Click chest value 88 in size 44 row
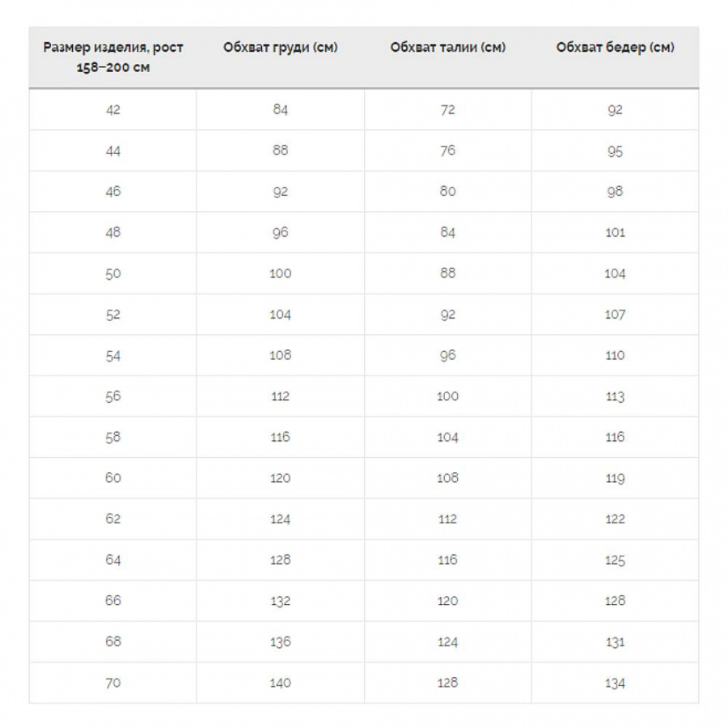 [x=281, y=150]
